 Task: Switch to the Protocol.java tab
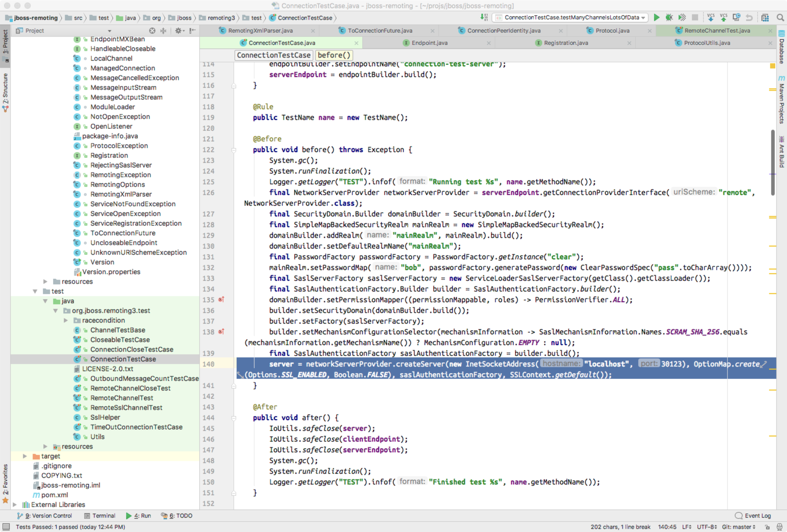612,31
